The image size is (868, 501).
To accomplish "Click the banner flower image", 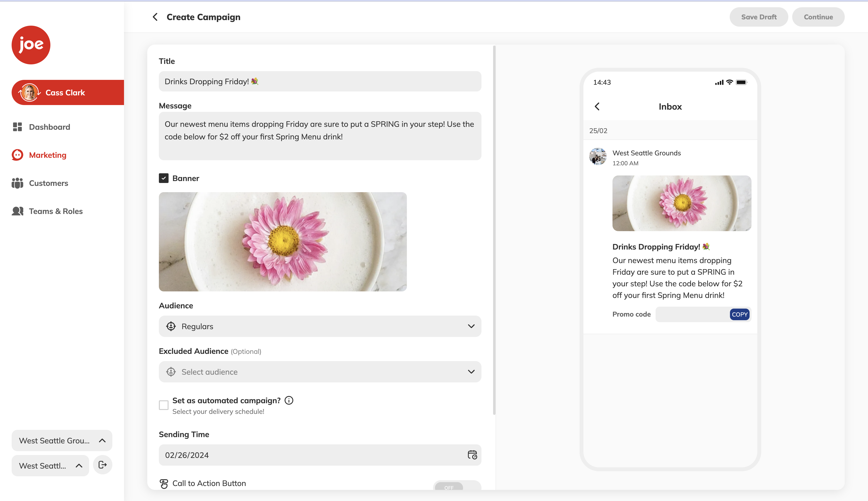I will click(283, 242).
